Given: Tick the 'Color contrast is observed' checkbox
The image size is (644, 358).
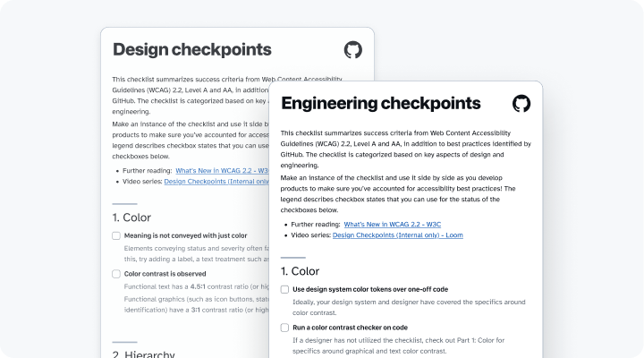Looking at the screenshot, I should (116, 274).
